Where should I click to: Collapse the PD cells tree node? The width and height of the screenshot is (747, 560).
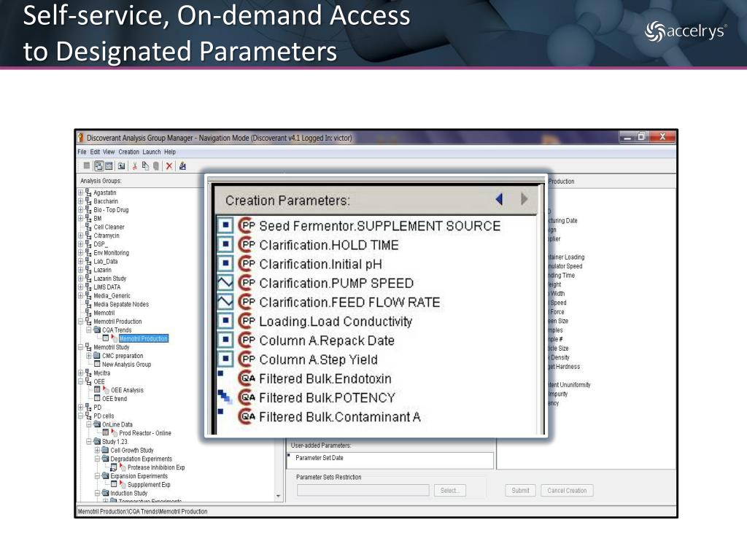tap(81, 416)
